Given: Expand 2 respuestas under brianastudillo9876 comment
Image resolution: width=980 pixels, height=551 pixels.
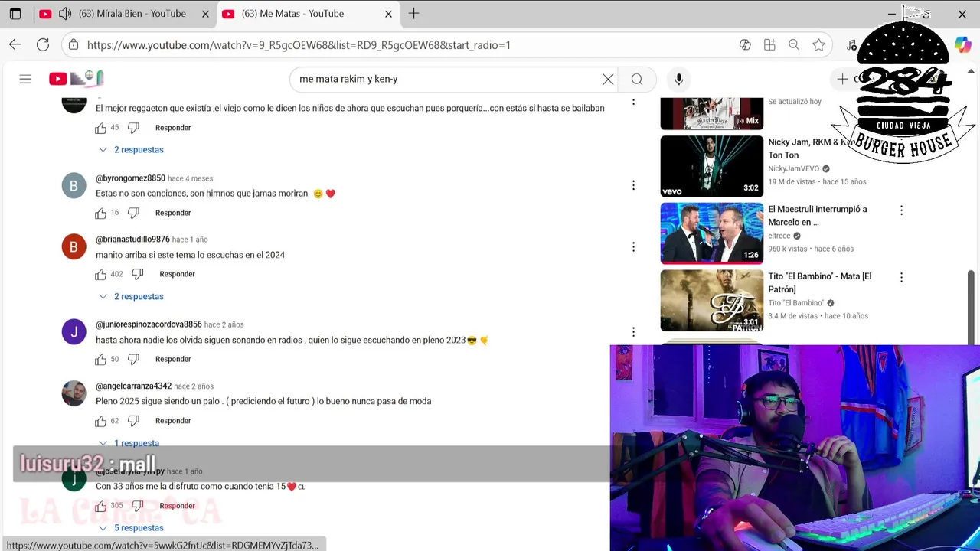Looking at the screenshot, I should 131,297.
